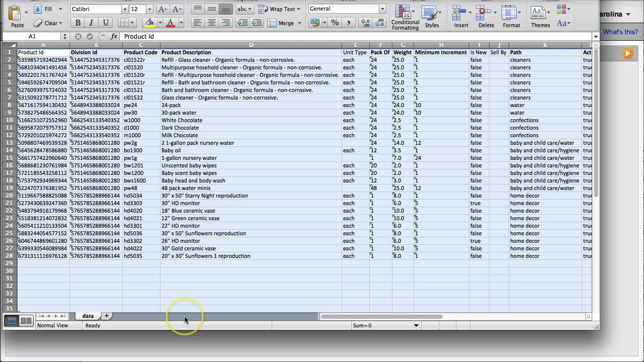Image resolution: width=644 pixels, height=362 pixels.
Task: Select the data sheet tab
Action: [88, 316]
